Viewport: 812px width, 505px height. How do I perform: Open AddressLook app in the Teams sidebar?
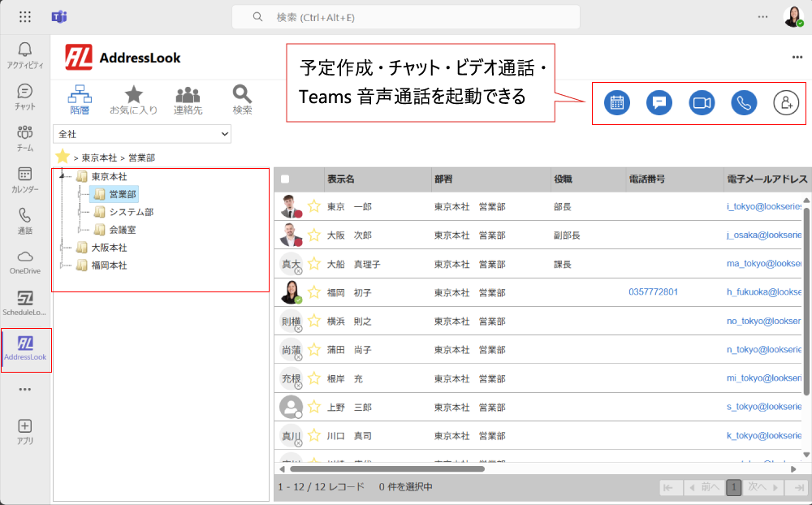coord(25,348)
